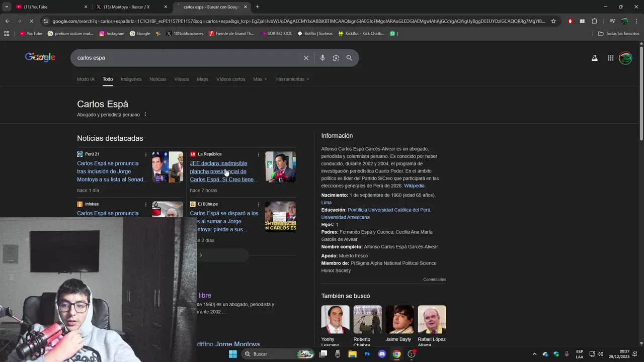Bookmark this page with the star icon
Image resolution: width=644 pixels, height=362 pixels.
coord(553,21)
